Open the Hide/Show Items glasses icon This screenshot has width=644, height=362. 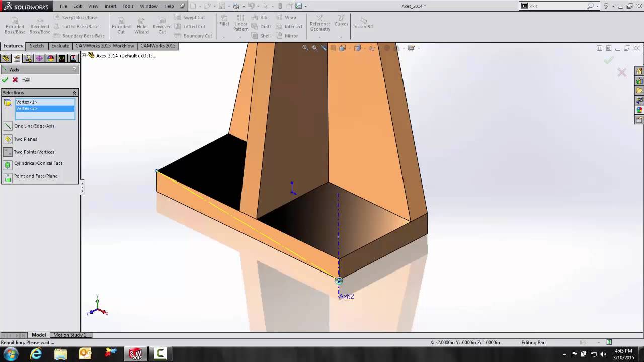pos(372,48)
